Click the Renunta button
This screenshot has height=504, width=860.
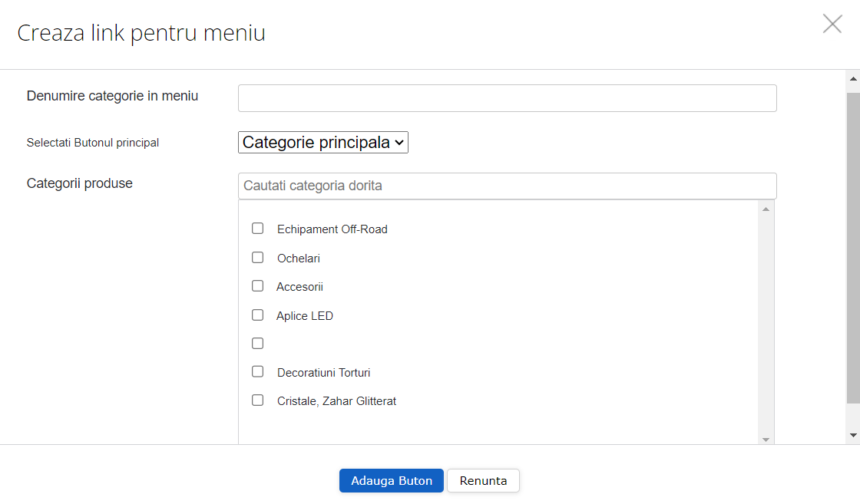coord(483,480)
